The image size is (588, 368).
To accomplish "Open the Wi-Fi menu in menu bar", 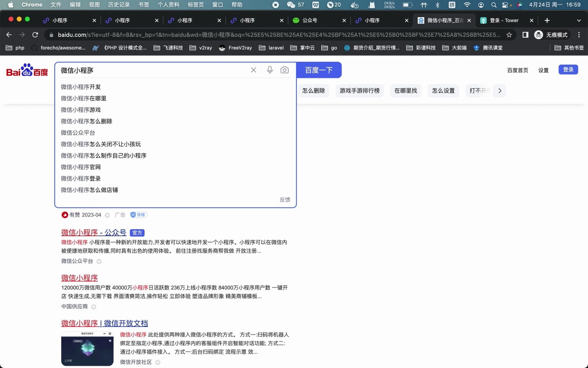I will point(467,5).
